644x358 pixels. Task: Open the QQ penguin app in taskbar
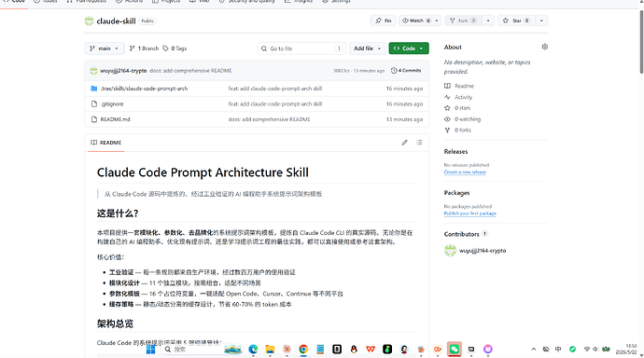click(354, 349)
